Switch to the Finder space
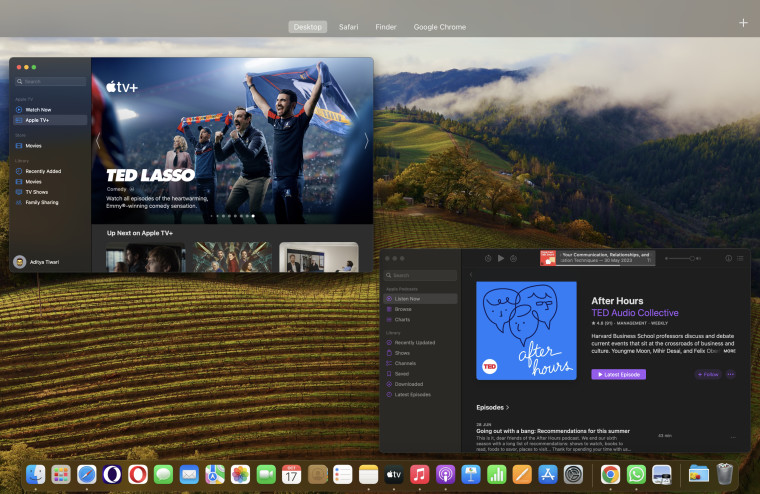The image size is (760, 494). coord(386,27)
